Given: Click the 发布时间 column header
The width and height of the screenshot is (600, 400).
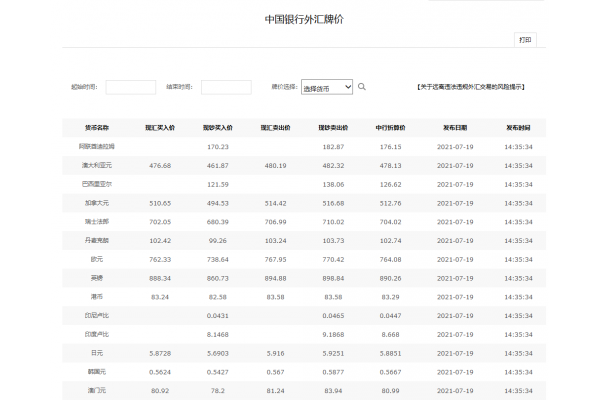Looking at the screenshot, I should [518, 128].
